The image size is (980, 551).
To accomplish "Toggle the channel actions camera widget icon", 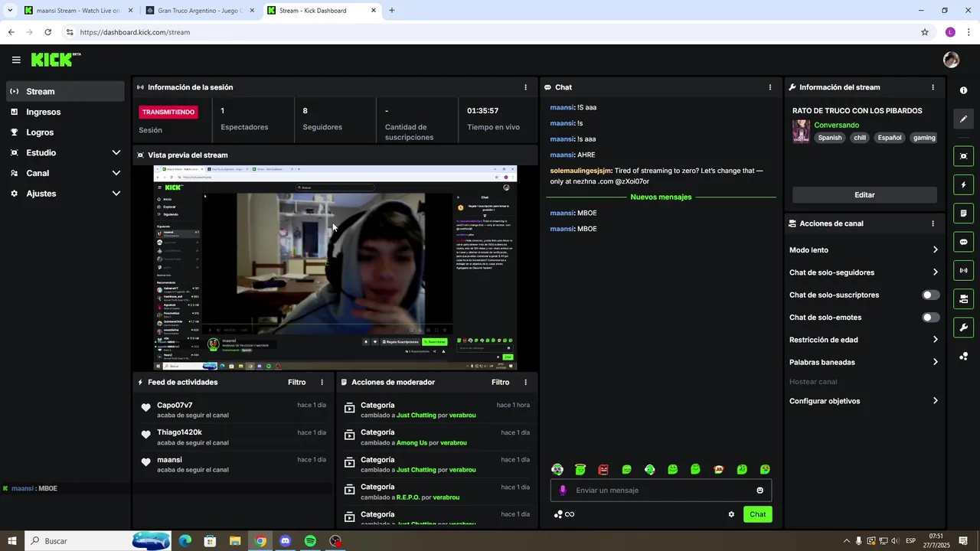I will click(x=963, y=298).
